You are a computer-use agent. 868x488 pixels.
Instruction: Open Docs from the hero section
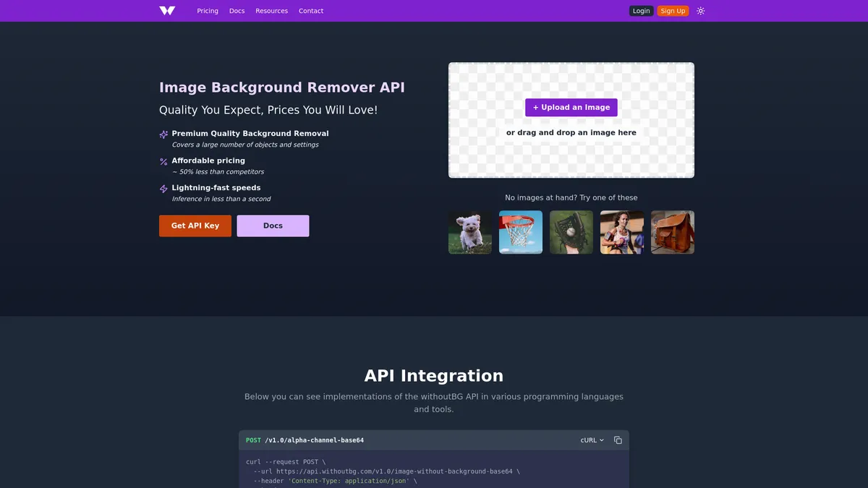click(x=273, y=226)
